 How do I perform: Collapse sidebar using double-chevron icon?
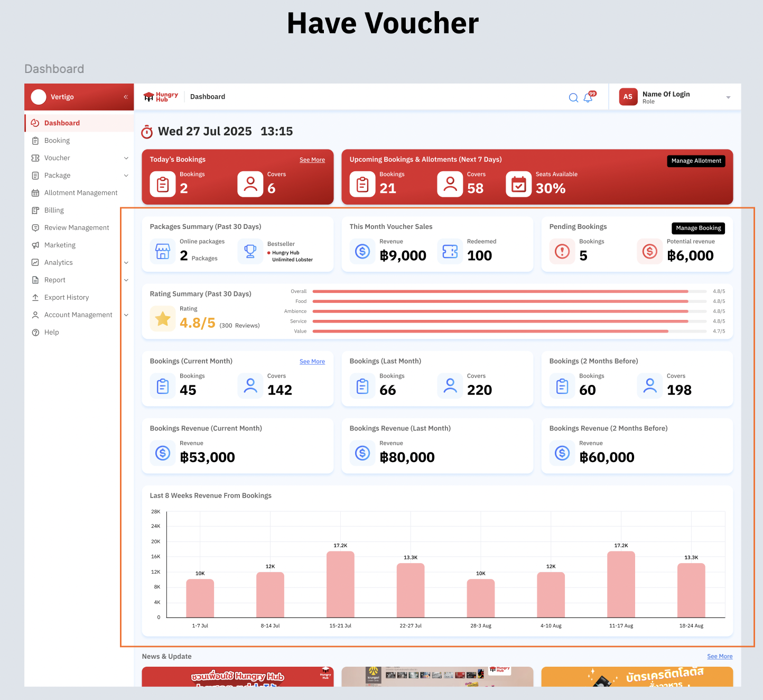click(126, 97)
